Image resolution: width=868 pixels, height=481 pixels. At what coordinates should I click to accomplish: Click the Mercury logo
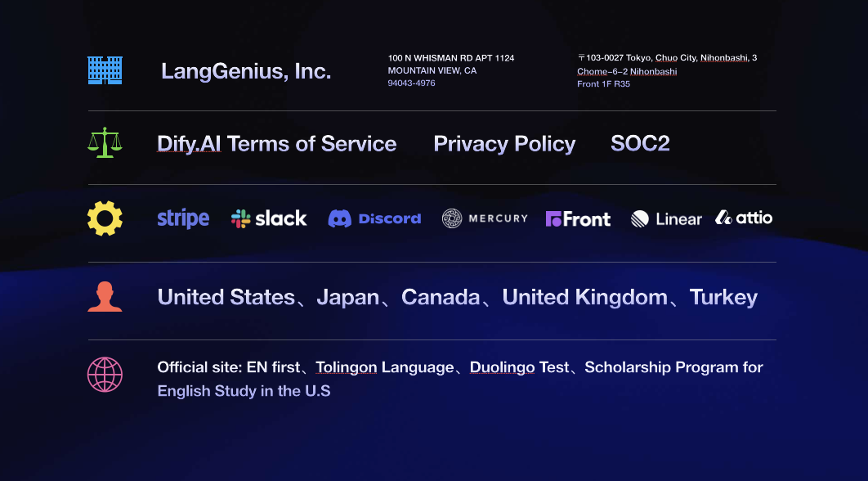[x=485, y=218]
